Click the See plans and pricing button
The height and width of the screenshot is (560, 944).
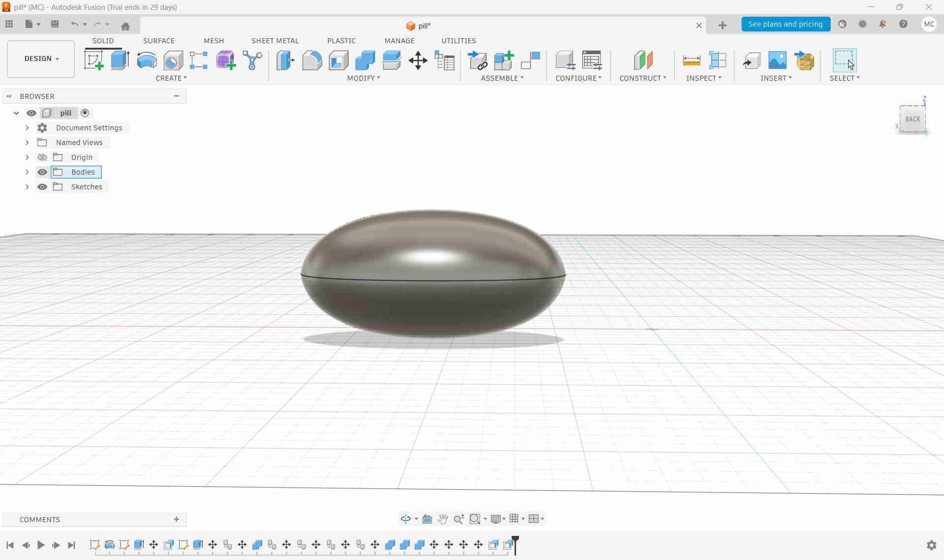[786, 24]
